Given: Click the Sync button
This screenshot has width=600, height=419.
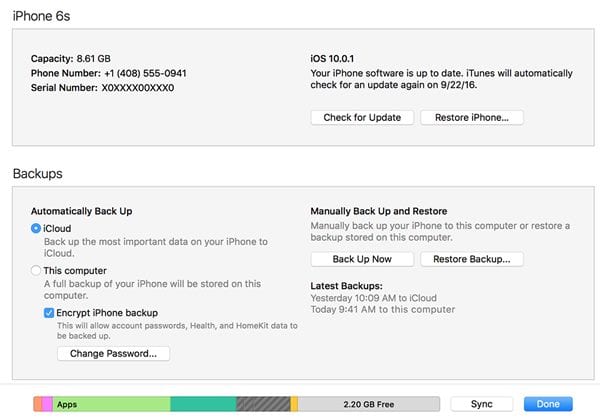Looking at the screenshot, I should pos(481,404).
